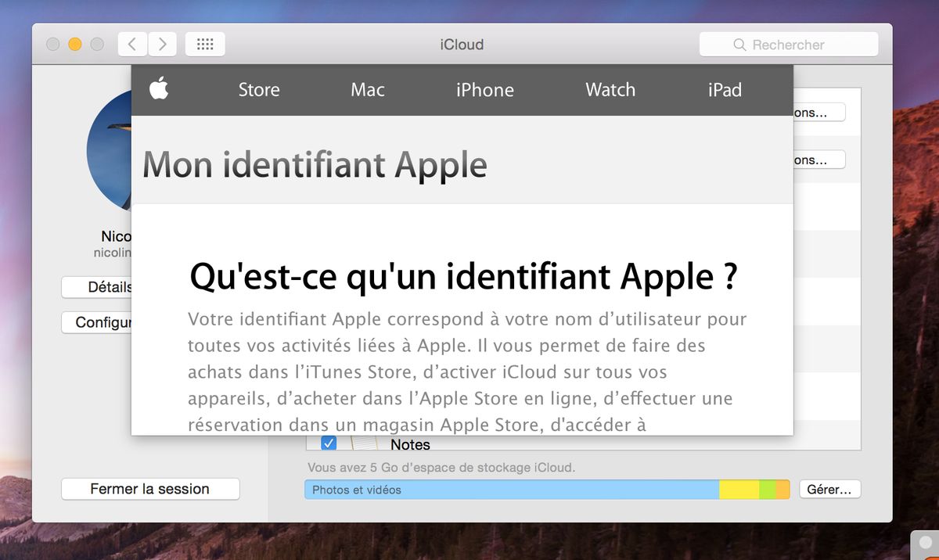Click the yellow segment of the storage bar
939x560 pixels.
tap(739, 490)
